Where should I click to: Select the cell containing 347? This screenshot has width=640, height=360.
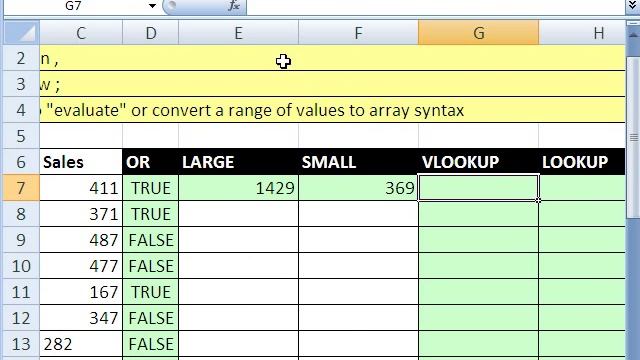81,318
